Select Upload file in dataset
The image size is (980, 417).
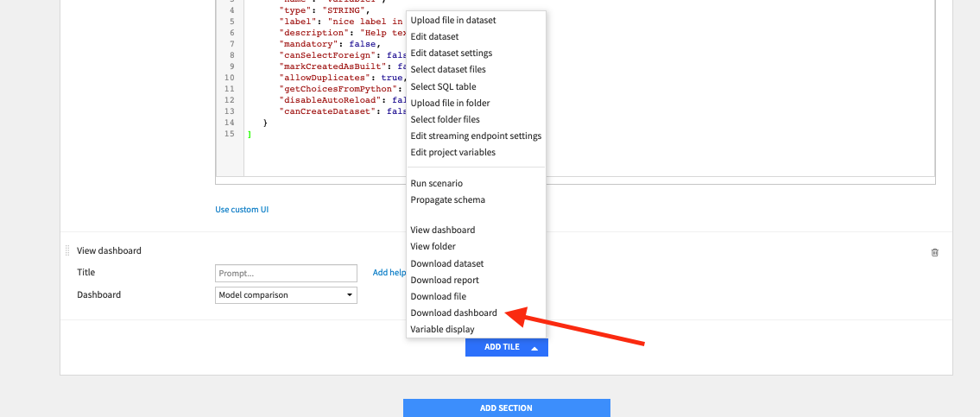(x=453, y=21)
